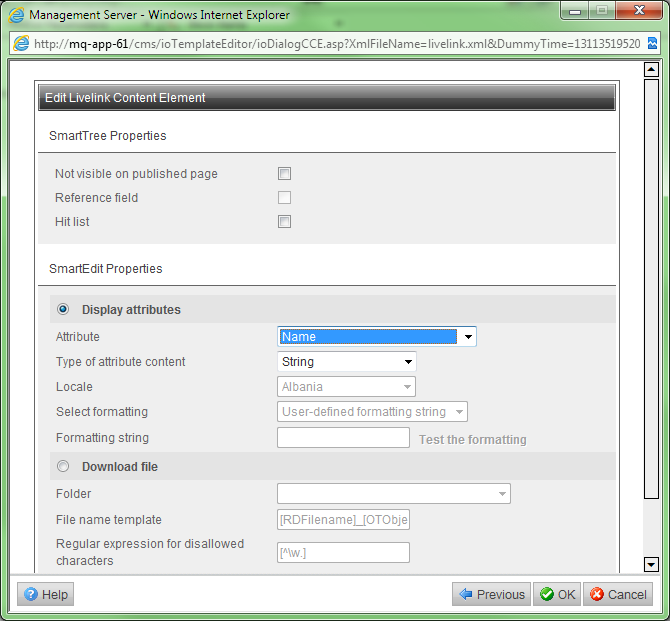Confirm with the green OK button
The width and height of the screenshot is (670, 621).
pyautogui.click(x=557, y=594)
